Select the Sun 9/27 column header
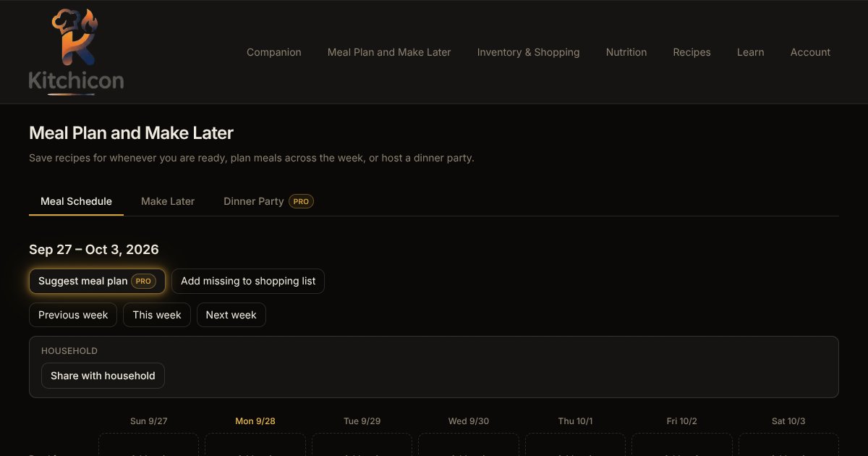868x456 pixels. pos(149,421)
